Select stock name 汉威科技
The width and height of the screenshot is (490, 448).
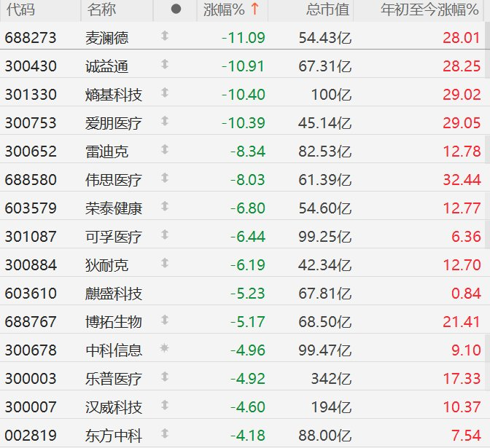coord(114,407)
